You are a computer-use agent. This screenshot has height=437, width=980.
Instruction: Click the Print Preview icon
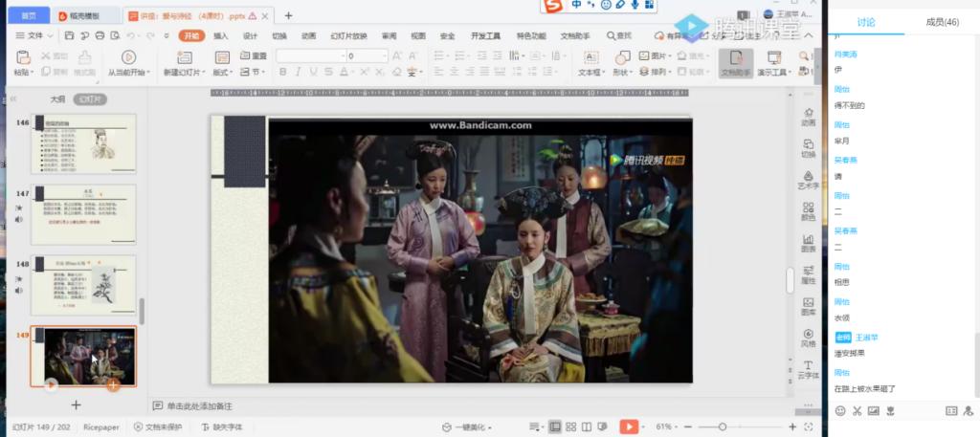115,36
